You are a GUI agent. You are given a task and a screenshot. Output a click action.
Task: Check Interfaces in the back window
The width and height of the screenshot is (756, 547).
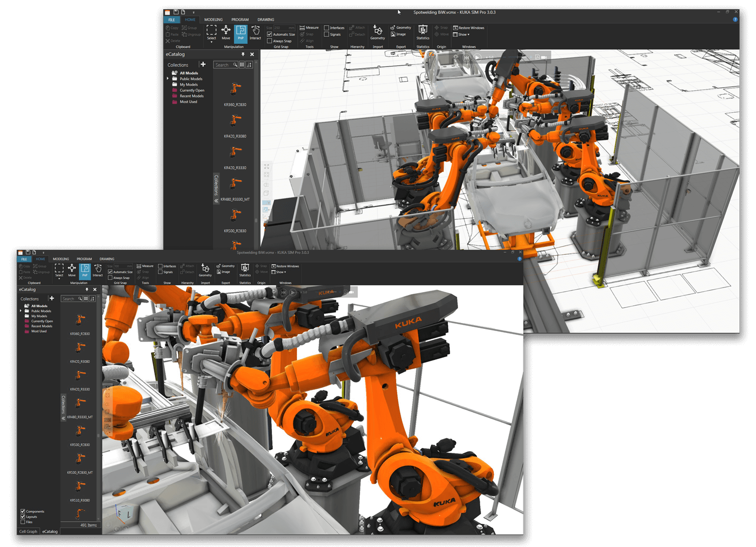point(327,28)
